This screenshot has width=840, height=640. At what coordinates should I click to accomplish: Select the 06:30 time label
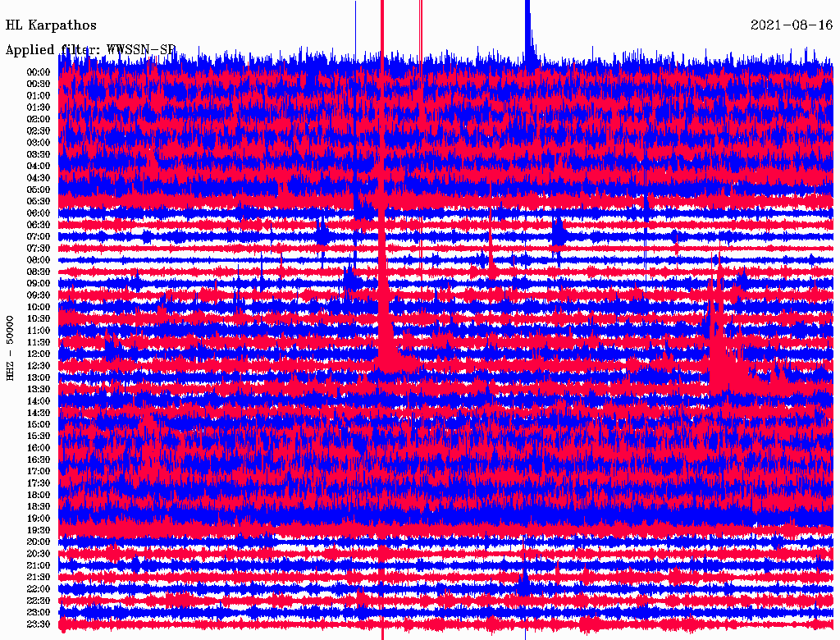[x=39, y=225]
